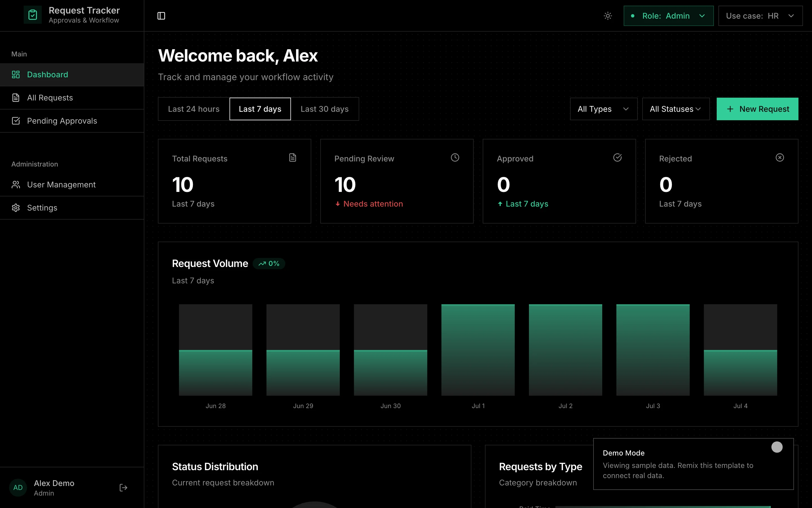Click the Pending Review clock icon

click(x=455, y=157)
